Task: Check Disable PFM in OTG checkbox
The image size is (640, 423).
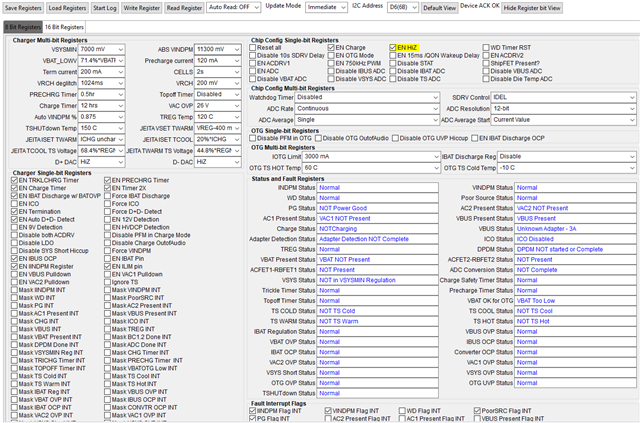Action: 253,138
